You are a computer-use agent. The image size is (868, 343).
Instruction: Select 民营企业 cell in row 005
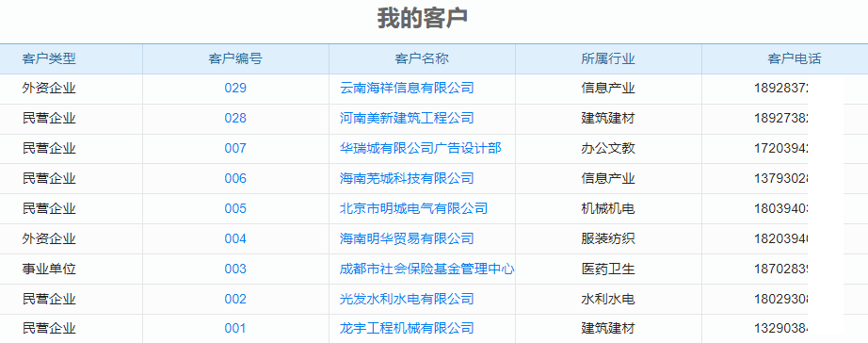49,209
